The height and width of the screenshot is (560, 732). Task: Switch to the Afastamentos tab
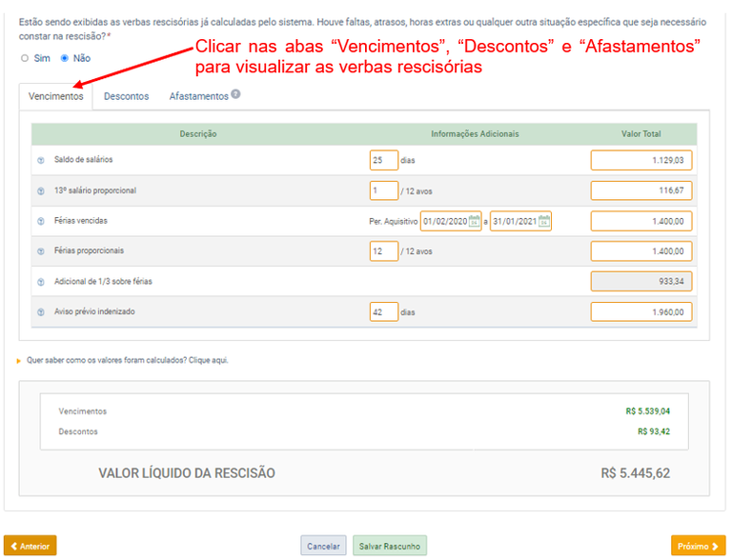click(199, 96)
